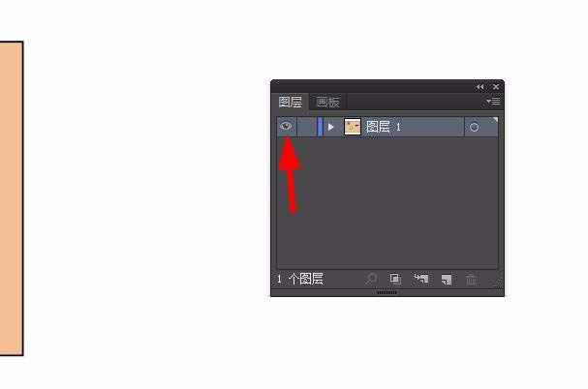Open the Layers panel flyout menu

click(x=493, y=102)
